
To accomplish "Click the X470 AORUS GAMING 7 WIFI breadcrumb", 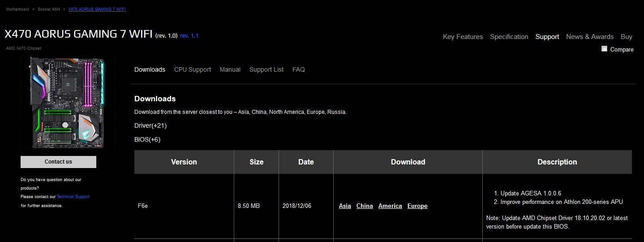I will tap(97, 9).
